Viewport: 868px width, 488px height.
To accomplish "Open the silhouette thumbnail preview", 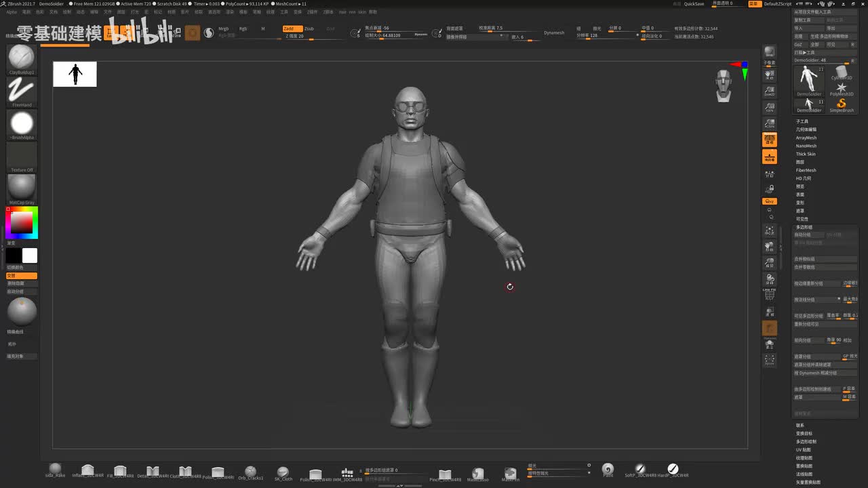I will (75, 74).
